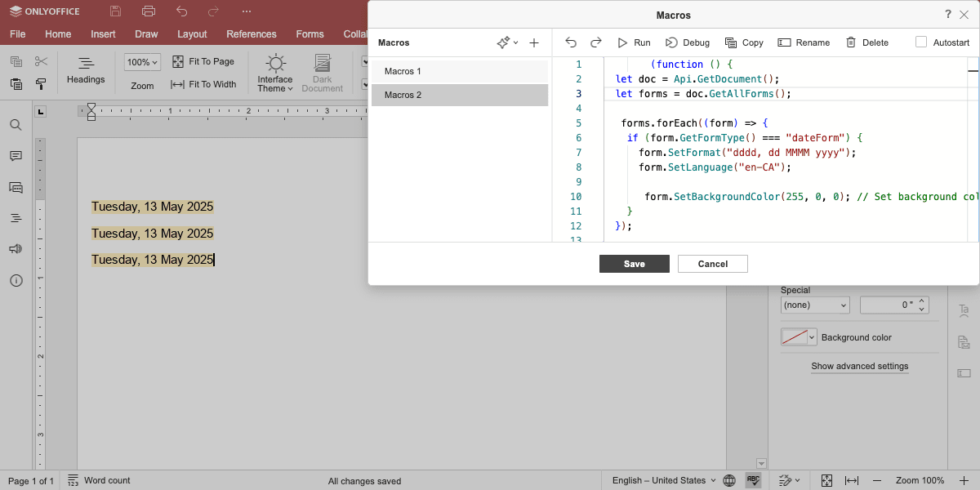Rename the selected macro
The width and height of the screenshot is (980, 490).
click(x=804, y=42)
